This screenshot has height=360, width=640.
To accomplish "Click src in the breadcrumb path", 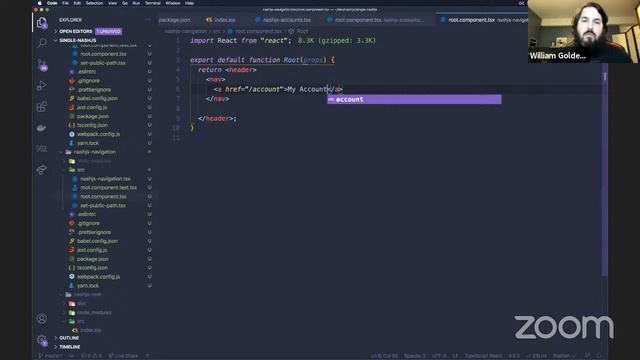I will [x=216, y=31].
